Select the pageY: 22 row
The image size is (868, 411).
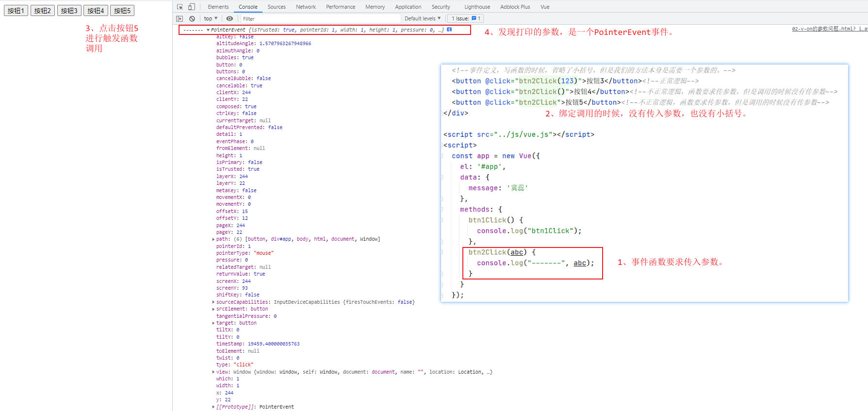tap(229, 232)
